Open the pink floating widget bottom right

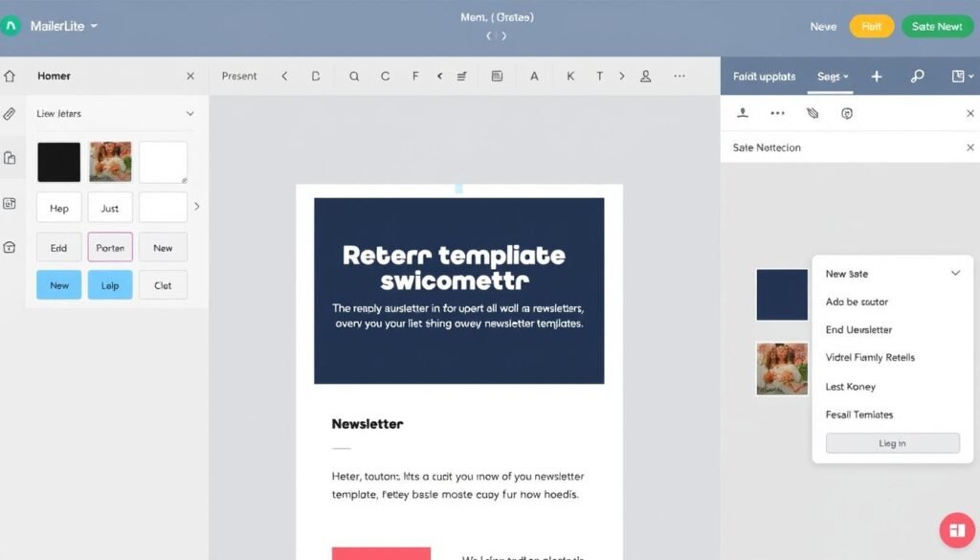(x=956, y=529)
